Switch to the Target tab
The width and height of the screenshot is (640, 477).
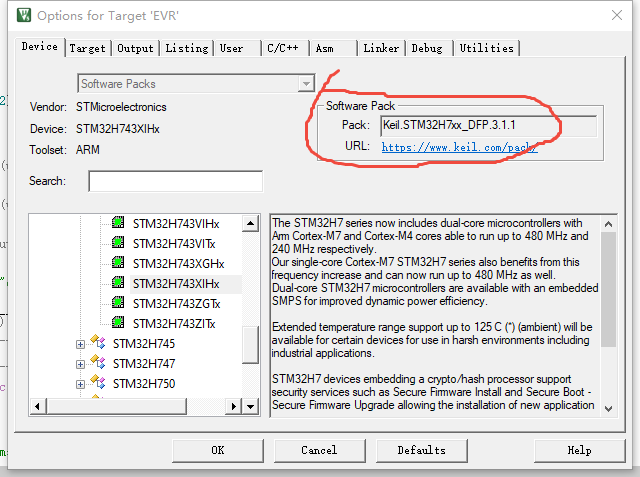[87, 48]
